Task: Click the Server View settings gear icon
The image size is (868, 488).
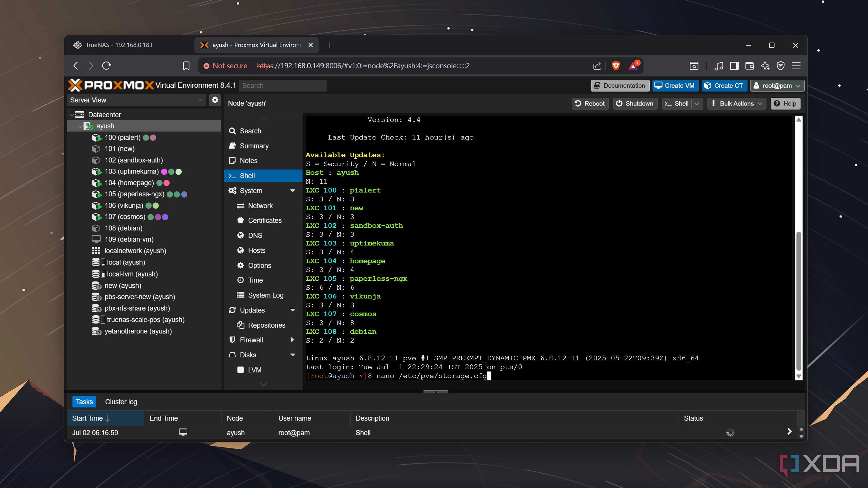Action: (x=215, y=100)
